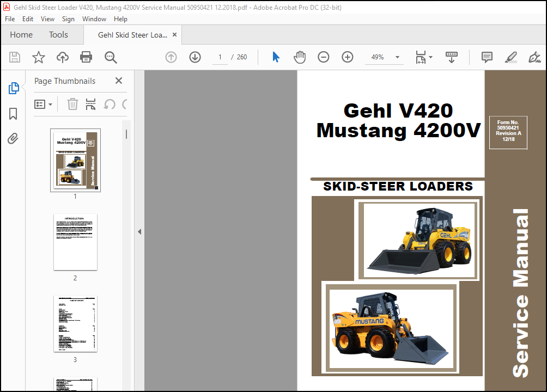The height and width of the screenshot is (392, 547).
Task: Click the insert page break icon
Action: [x=90, y=104]
